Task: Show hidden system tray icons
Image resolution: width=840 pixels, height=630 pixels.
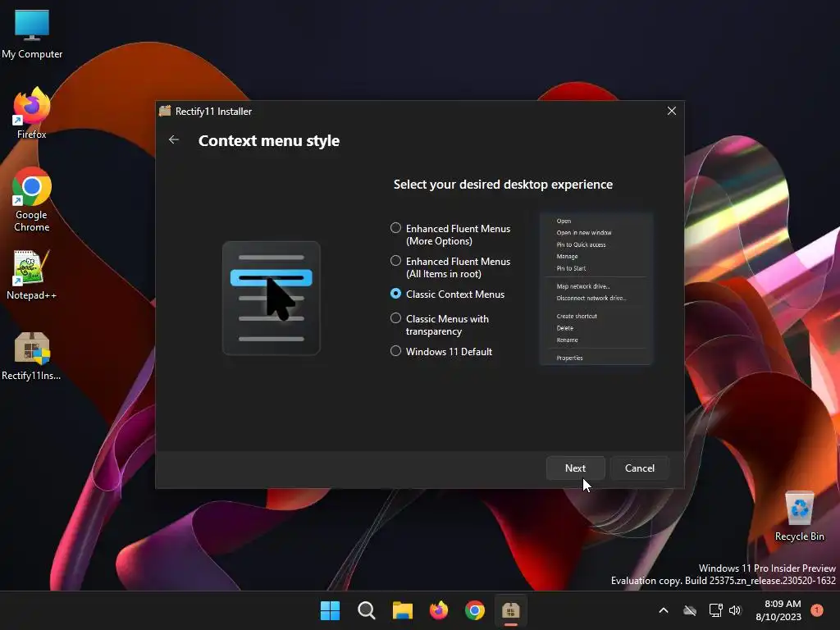Action: 663,610
